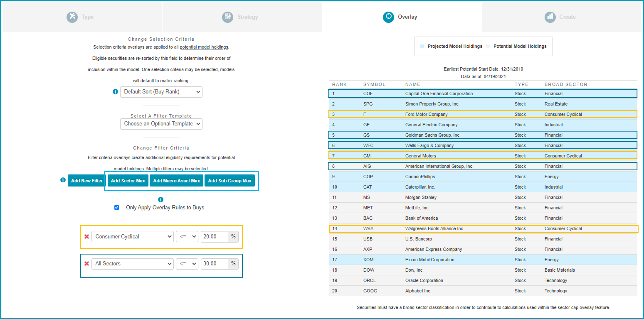This screenshot has width=644, height=319.
Task: Click the 30.00 percent input field
Action: pos(215,264)
